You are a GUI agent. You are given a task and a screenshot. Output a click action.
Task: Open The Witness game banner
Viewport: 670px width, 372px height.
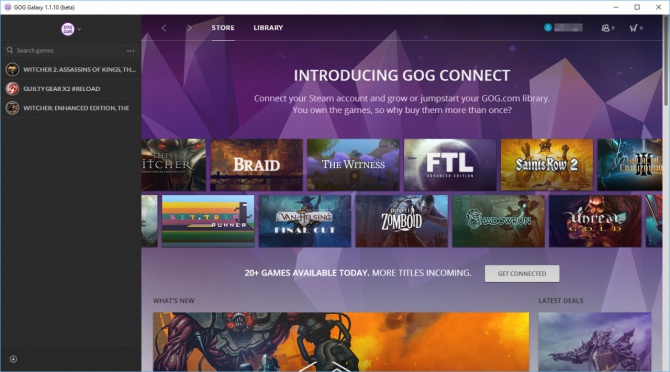[353, 164]
